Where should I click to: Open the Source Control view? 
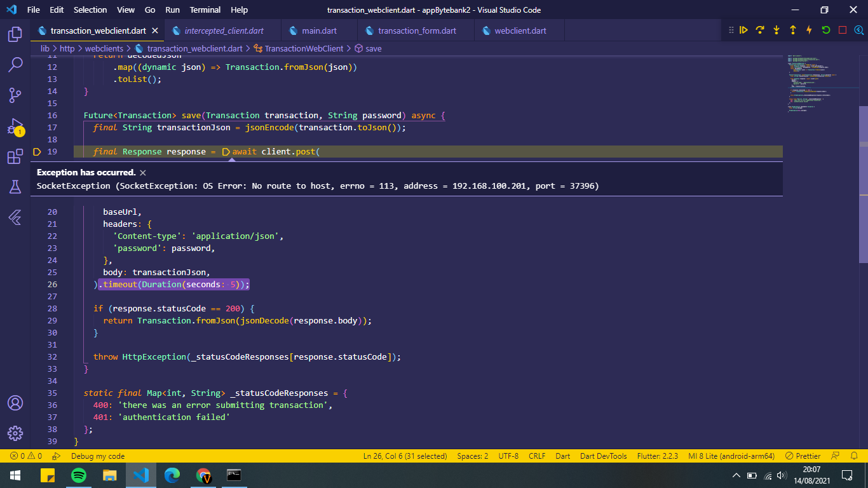[x=15, y=95]
